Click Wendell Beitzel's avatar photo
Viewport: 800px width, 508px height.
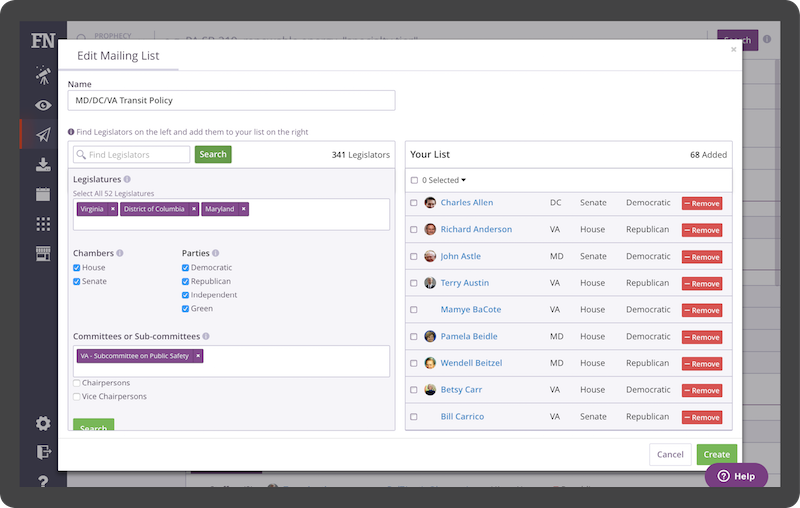[x=430, y=363]
